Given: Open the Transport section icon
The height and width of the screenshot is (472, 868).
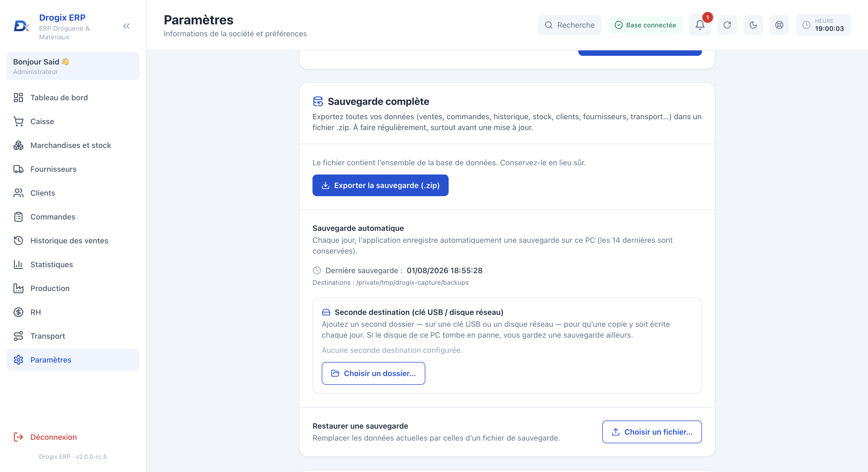Looking at the screenshot, I should tap(18, 336).
